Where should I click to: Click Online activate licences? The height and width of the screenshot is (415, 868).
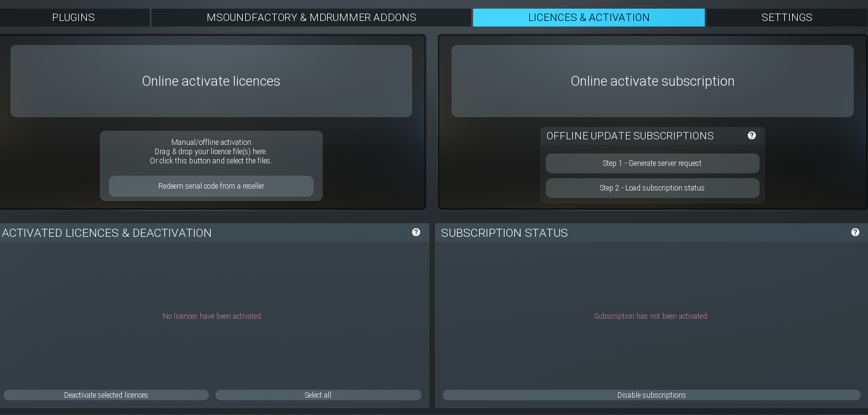pyautogui.click(x=211, y=81)
